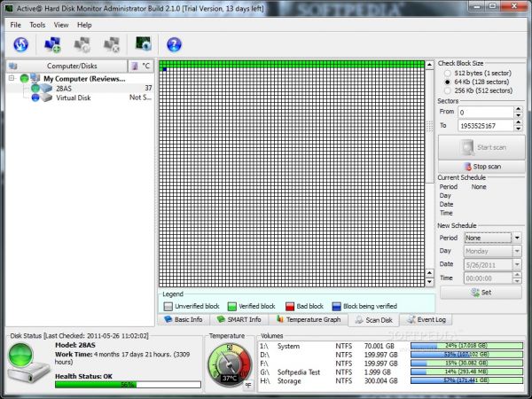Click the block map scrollbar up arrow
532x399 pixels.
(x=429, y=65)
